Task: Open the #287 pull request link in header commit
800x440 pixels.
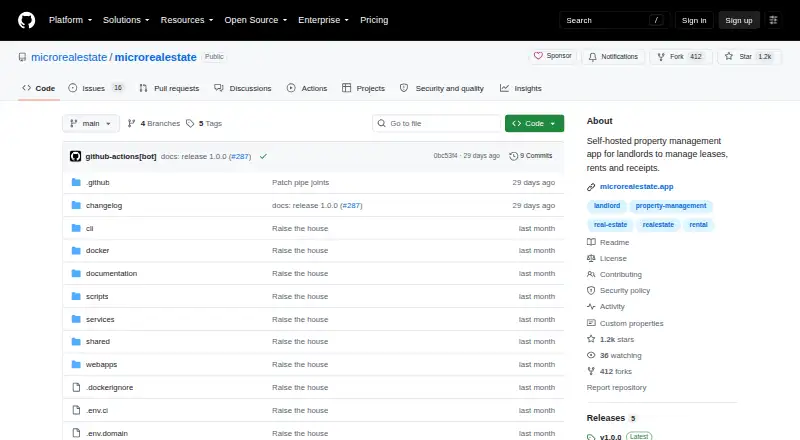Action: [240, 156]
